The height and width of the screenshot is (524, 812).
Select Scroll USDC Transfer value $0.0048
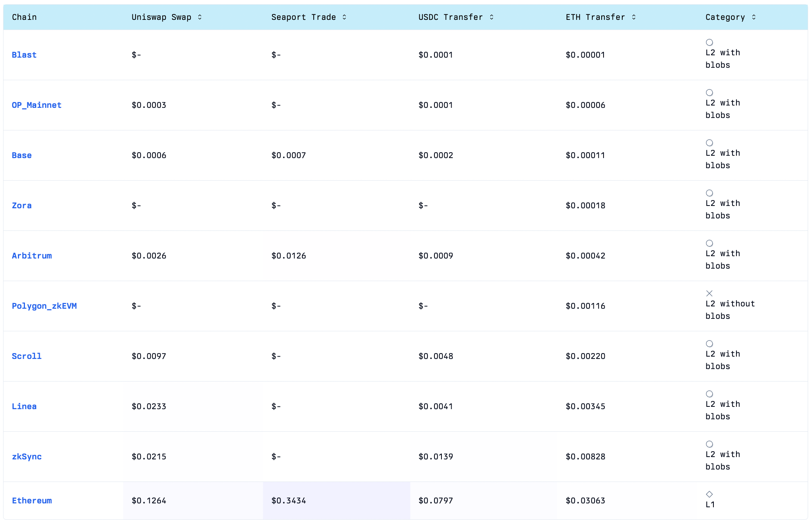(x=436, y=356)
